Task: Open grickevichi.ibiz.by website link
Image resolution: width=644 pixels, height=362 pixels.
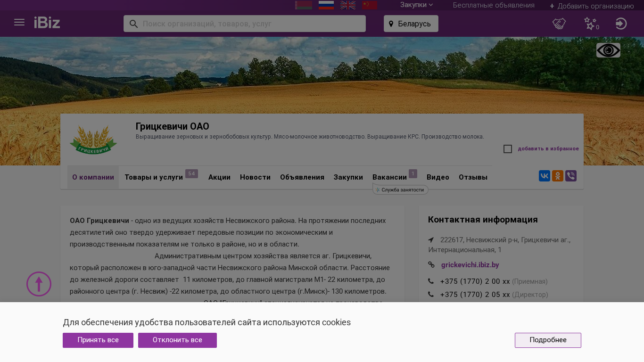Action: (470, 265)
